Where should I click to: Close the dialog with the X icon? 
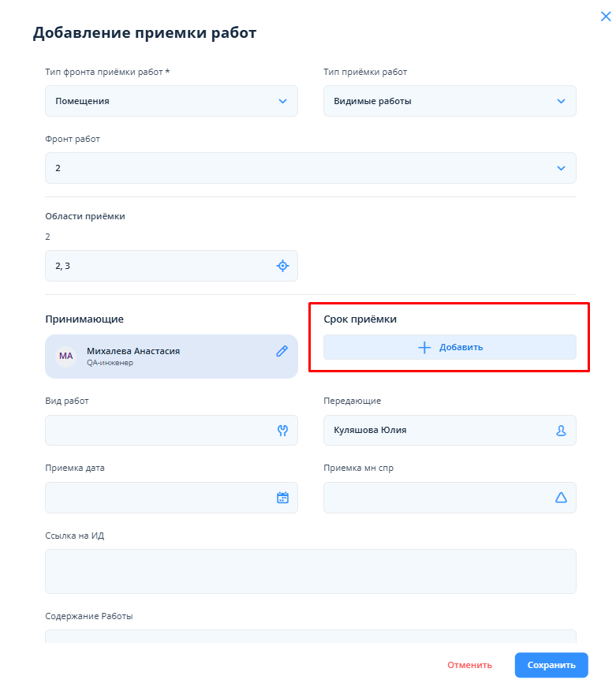click(606, 17)
